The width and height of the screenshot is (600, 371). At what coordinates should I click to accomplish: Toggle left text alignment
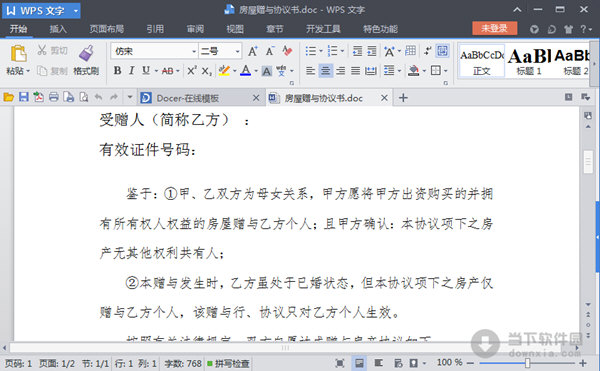click(310, 71)
